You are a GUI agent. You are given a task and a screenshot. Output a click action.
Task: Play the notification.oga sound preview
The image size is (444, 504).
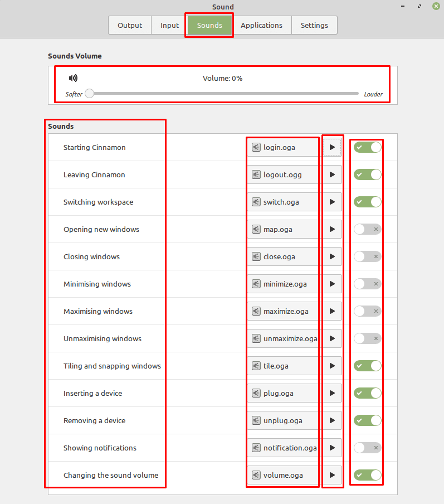click(332, 448)
